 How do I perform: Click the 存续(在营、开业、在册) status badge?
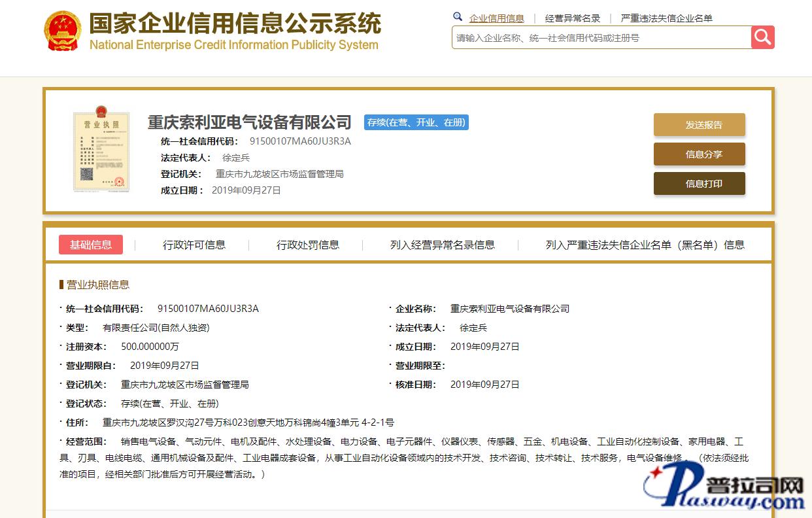point(416,122)
